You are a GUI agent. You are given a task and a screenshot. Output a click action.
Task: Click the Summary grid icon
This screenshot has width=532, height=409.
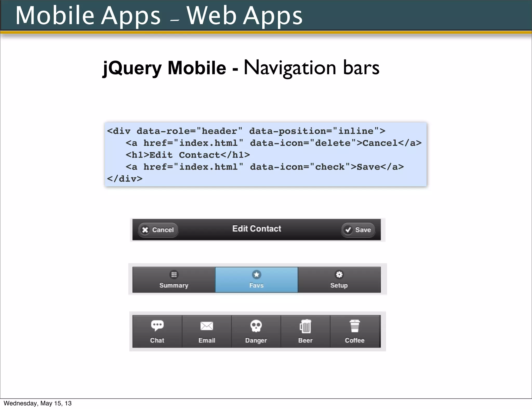point(174,275)
